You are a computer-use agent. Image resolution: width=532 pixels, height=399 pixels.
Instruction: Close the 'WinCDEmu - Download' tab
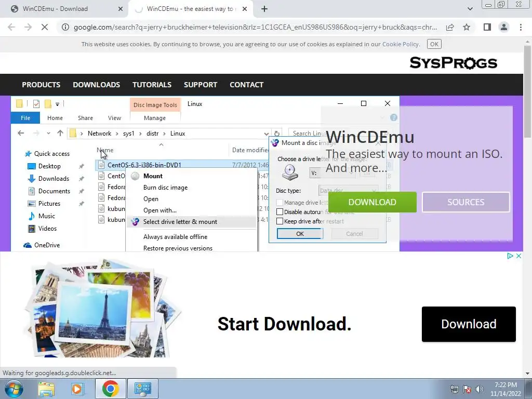(x=121, y=9)
